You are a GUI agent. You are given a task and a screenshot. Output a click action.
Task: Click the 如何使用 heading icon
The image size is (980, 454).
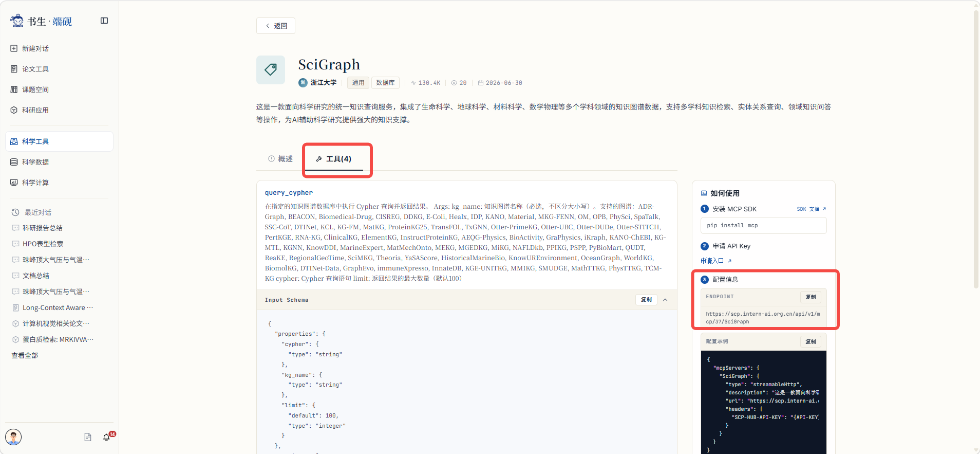coord(704,193)
